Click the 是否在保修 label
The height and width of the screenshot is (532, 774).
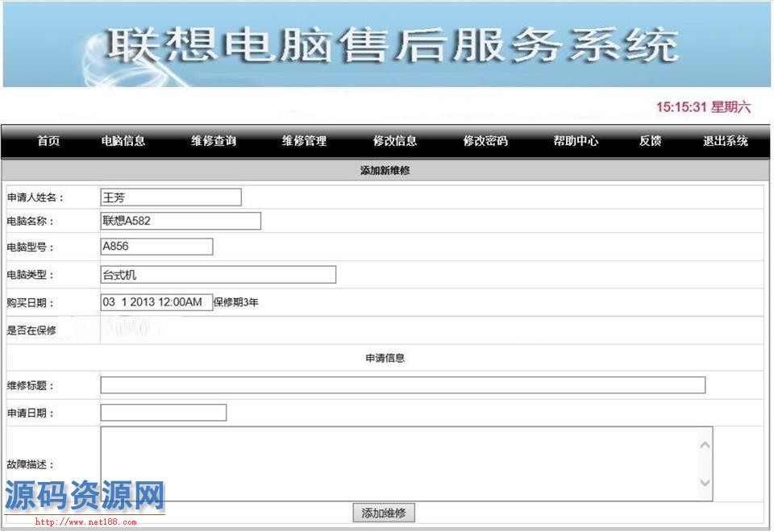click(x=31, y=330)
